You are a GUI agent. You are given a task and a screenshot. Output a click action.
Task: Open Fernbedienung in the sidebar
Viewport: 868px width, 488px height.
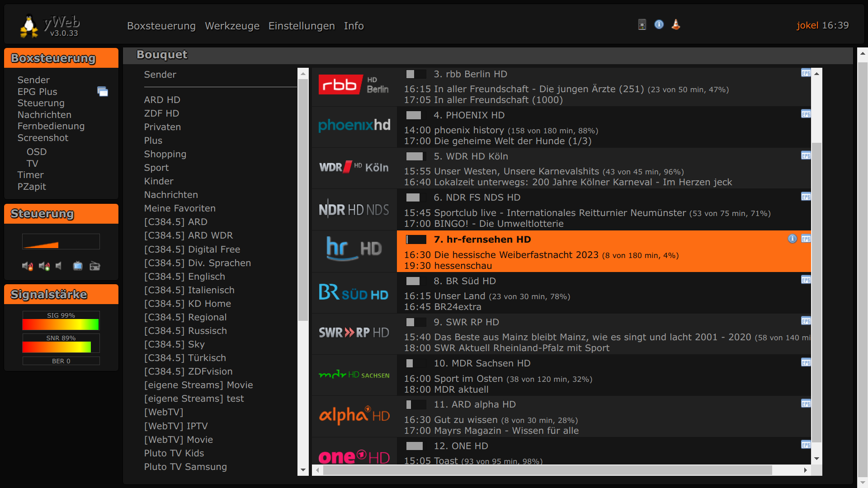tap(51, 126)
